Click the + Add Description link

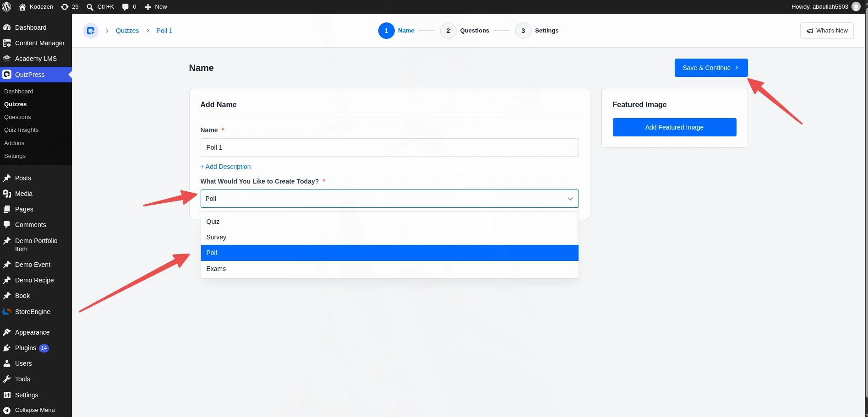point(225,167)
